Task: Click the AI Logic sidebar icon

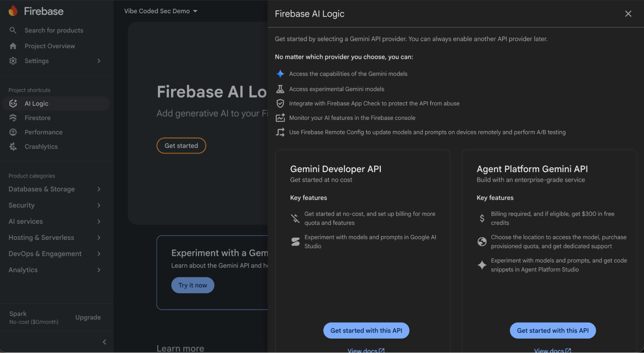Action: [13, 103]
